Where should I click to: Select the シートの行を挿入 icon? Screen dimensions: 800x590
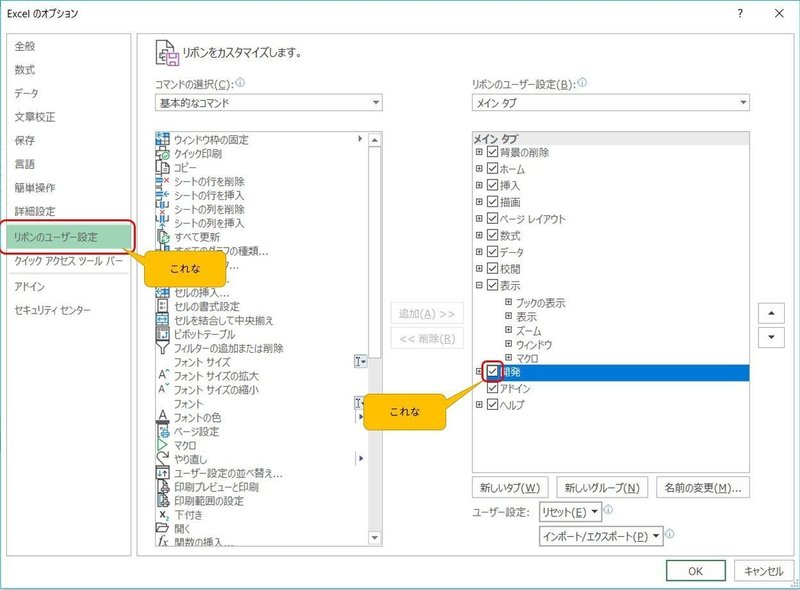[x=162, y=195]
